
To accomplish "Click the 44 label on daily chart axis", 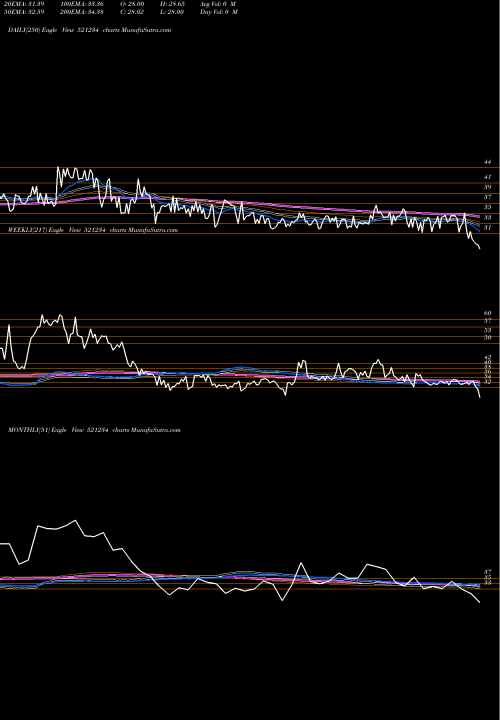I will coord(487,162).
